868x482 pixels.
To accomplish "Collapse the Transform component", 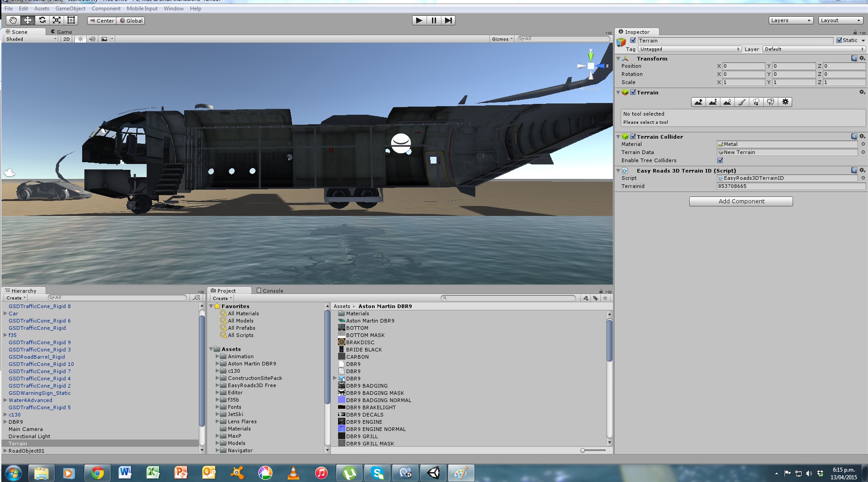I will coord(618,58).
